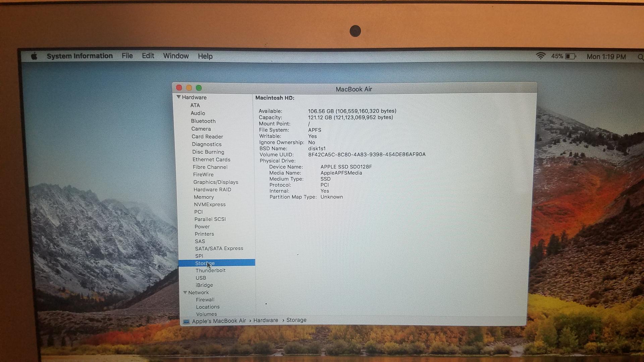644x362 pixels.
Task: Select Memory in the sidebar
Action: pos(204,197)
